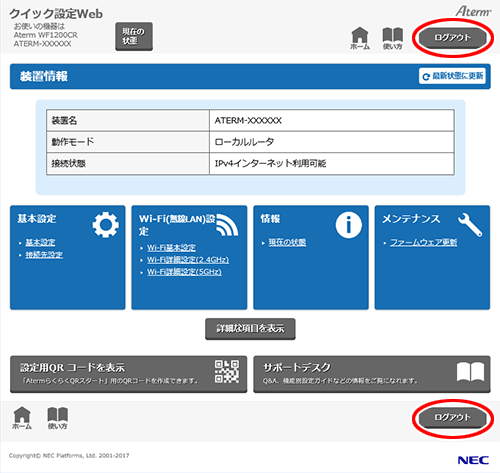
Task: Click the bottom Home icon in the footer
Action: click(x=22, y=418)
